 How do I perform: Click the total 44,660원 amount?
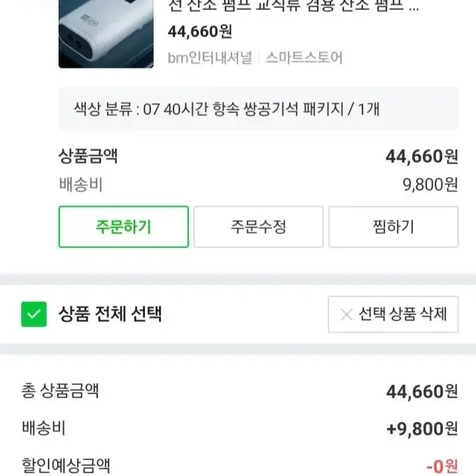pyautogui.click(x=422, y=392)
